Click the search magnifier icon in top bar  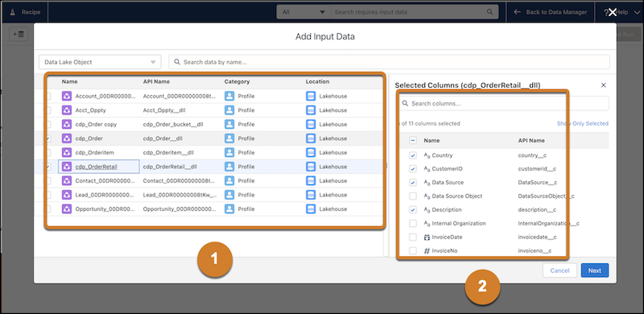click(489, 12)
